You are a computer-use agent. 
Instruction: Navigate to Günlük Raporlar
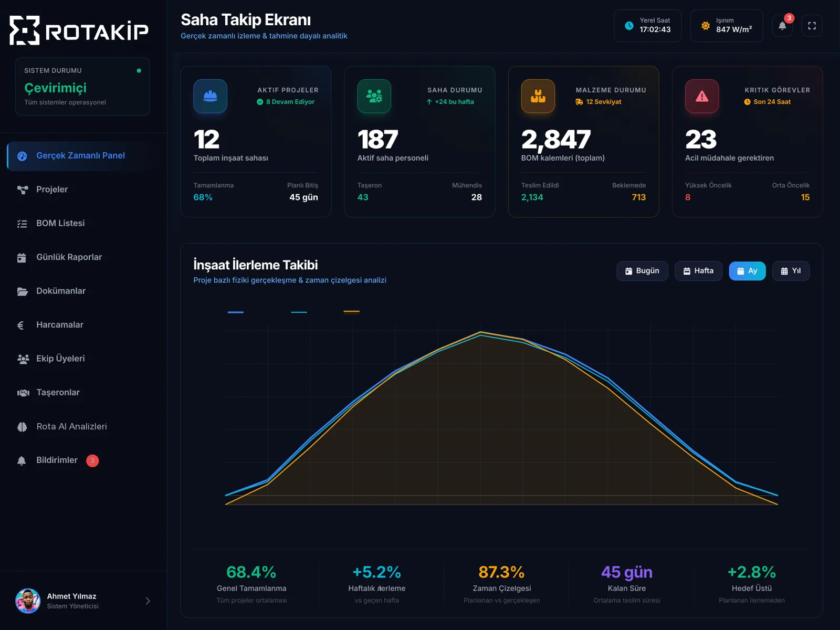coord(83,257)
